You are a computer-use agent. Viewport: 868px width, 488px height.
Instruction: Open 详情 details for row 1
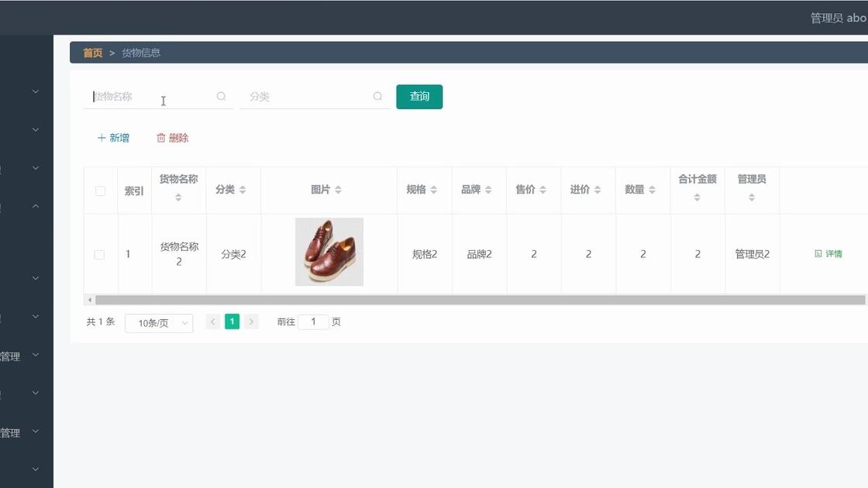point(828,254)
